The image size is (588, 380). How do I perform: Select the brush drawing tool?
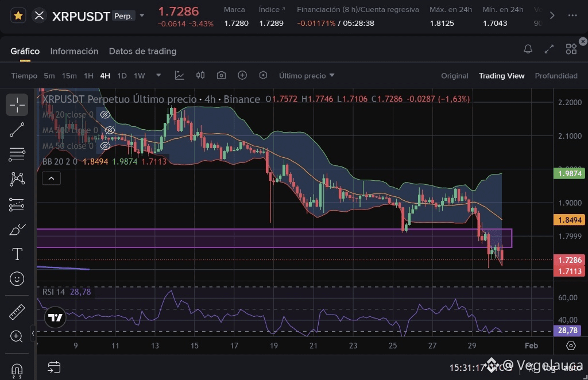[17, 229]
